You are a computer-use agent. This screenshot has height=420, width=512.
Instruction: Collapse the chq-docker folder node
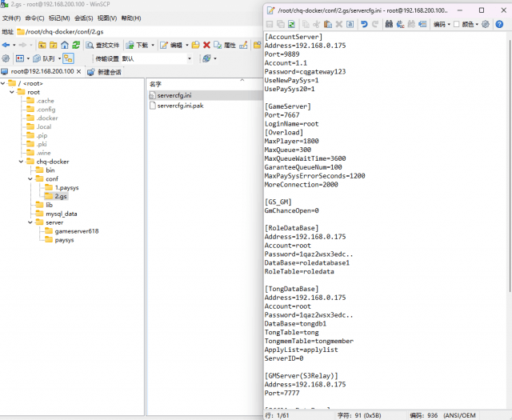[20, 162]
